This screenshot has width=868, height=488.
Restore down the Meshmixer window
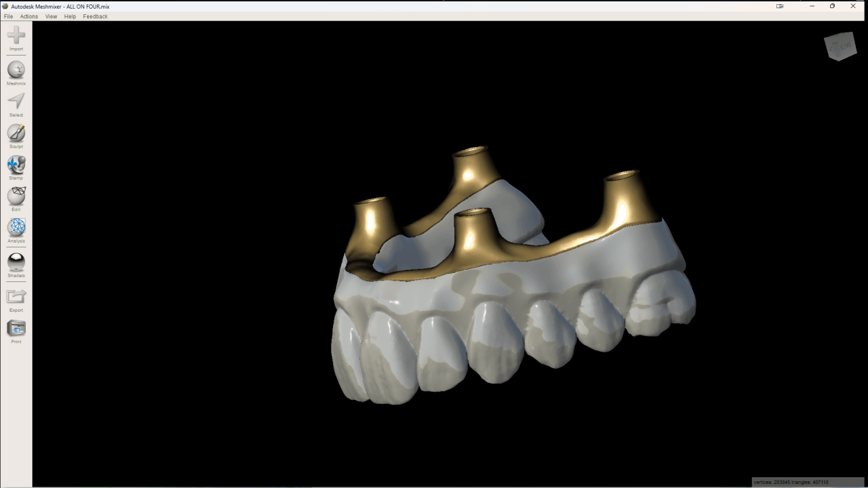click(x=832, y=6)
